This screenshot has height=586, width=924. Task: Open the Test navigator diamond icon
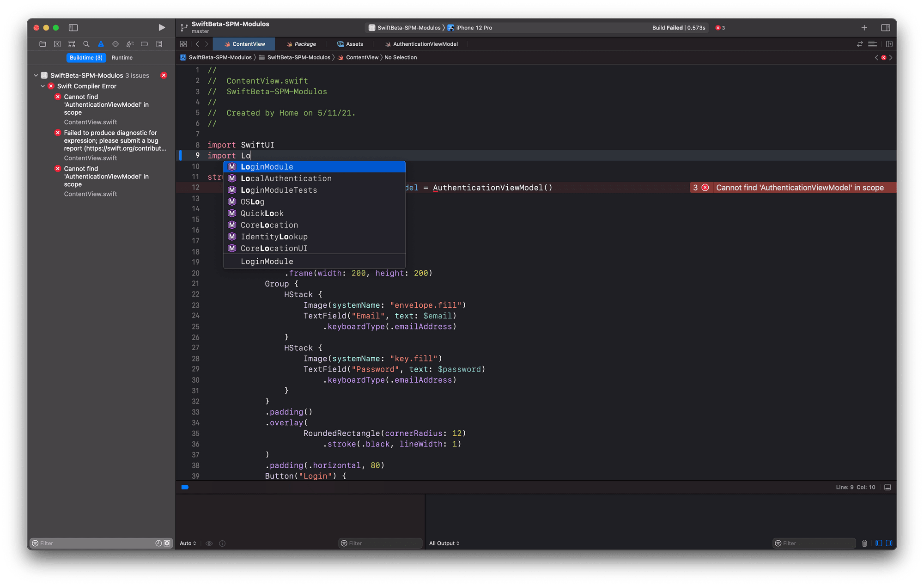tap(115, 44)
